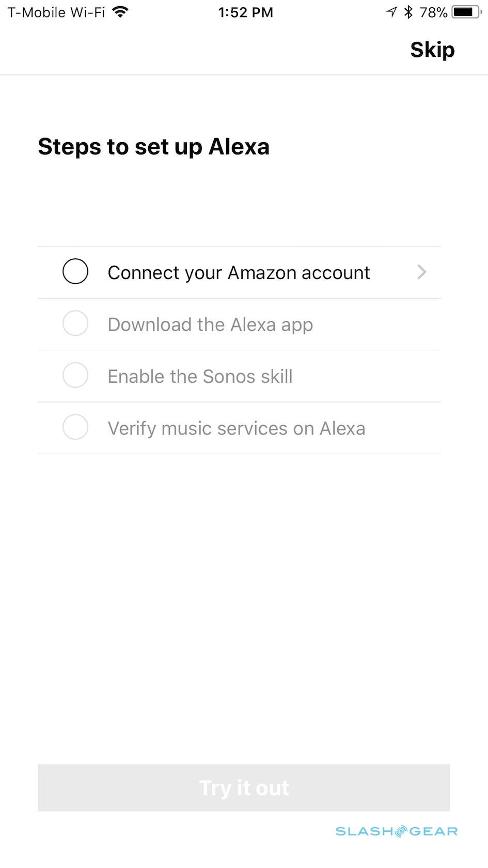Select the Verify music services circle
The width and height of the screenshot is (488, 868).
pyautogui.click(x=75, y=427)
